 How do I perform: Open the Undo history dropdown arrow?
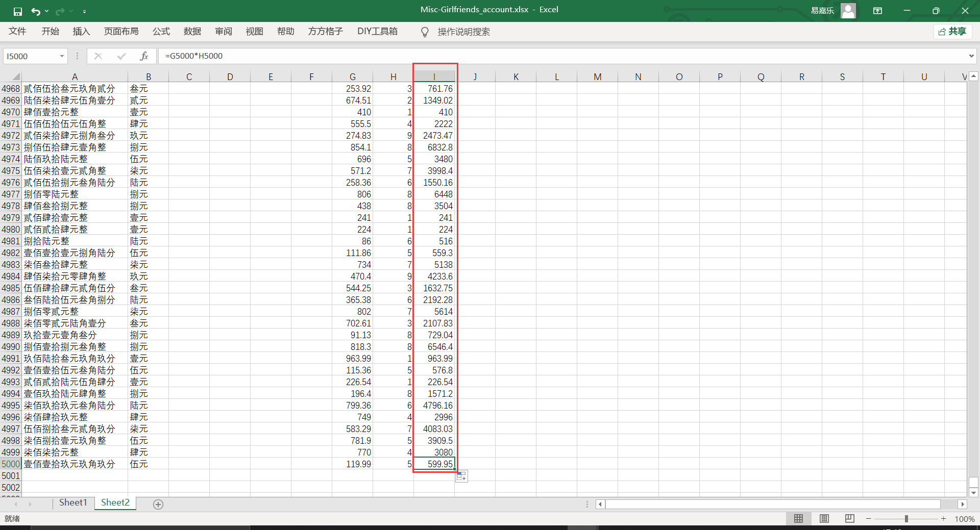(46, 11)
